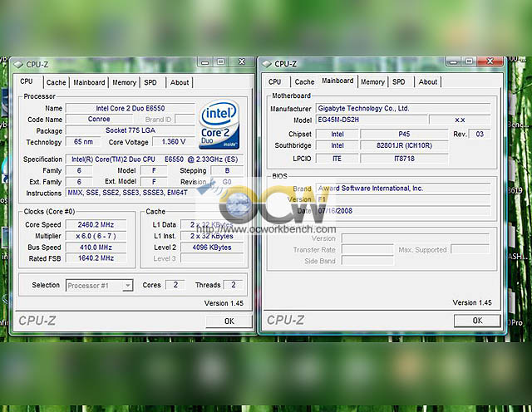Click the Technology value '65 nm'
Image resolution: width=532 pixels, height=412 pixels.
pyautogui.click(x=83, y=142)
